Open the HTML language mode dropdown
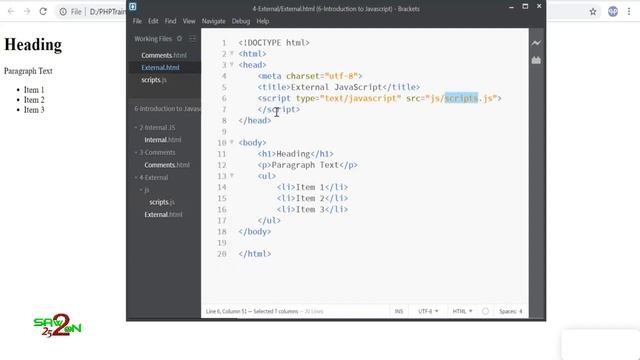This screenshot has width=640, height=360. coord(462,311)
